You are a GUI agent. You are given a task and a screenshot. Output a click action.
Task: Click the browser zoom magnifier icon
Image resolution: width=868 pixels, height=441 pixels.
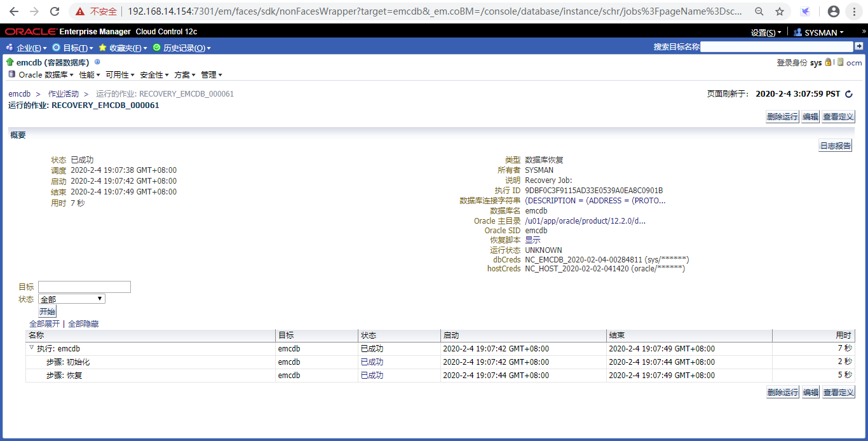pyautogui.click(x=759, y=11)
